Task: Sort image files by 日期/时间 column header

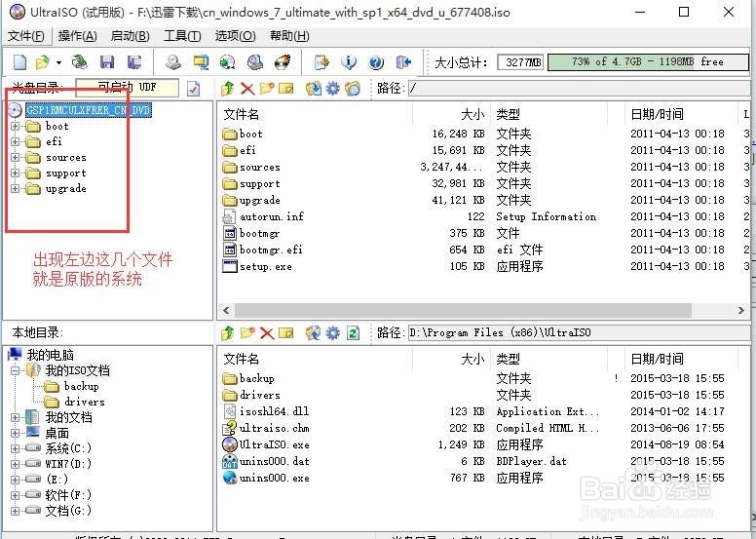Action: pyautogui.click(x=657, y=114)
